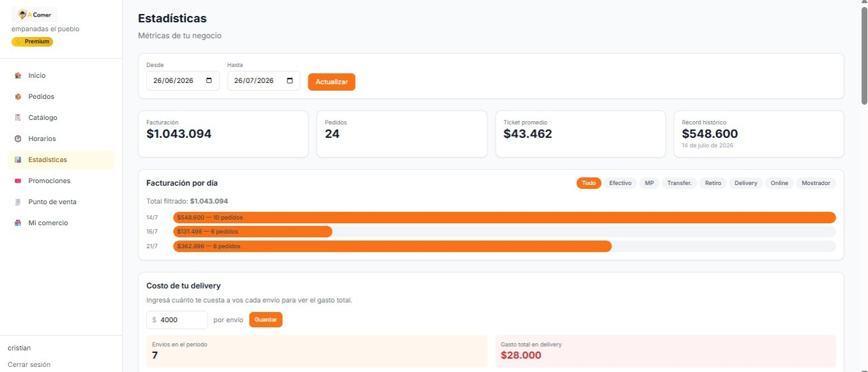The height and width of the screenshot is (372, 868).
Task: Click the Mi comercio store icon
Action: point(18,223)
